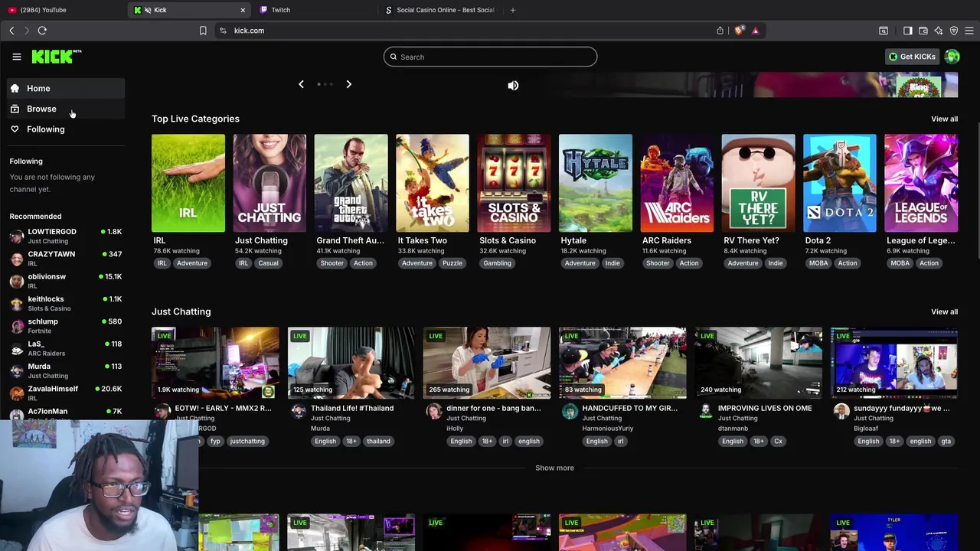Image resolution: width=980 pixels, height=551 pixels.
Task: Click the Following heart icon
Action: tap(15, 129)
